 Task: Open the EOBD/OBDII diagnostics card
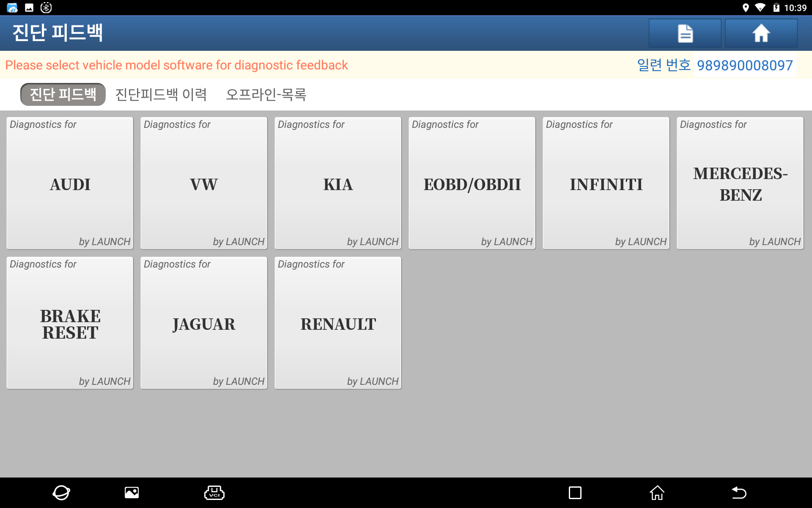(x=472, y=183)
